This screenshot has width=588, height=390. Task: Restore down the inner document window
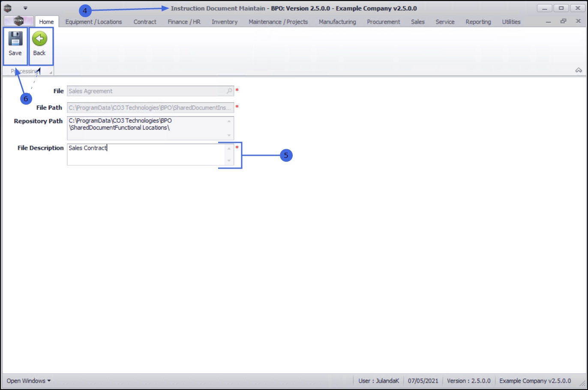[563, 21]
